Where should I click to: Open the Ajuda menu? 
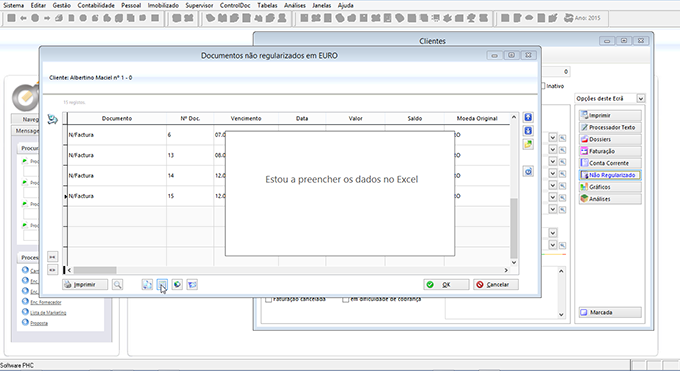[x=345, y=5]
